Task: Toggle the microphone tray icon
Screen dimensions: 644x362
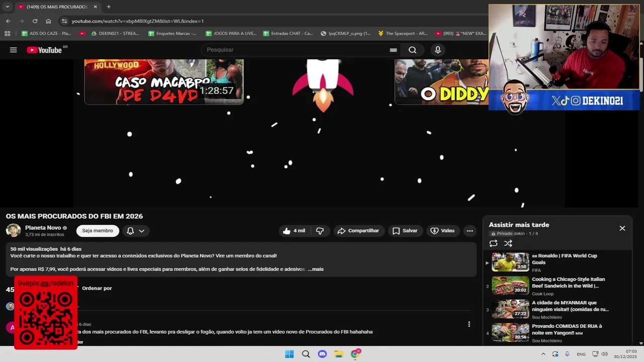Action: 567,354
